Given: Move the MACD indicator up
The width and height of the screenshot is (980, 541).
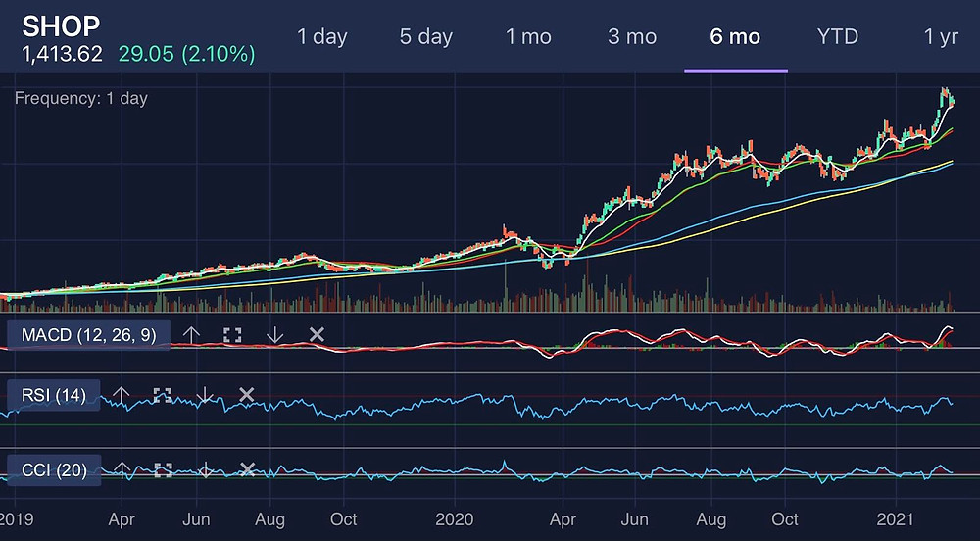Looking at the screenshot, I should click(x=191, y=335).
